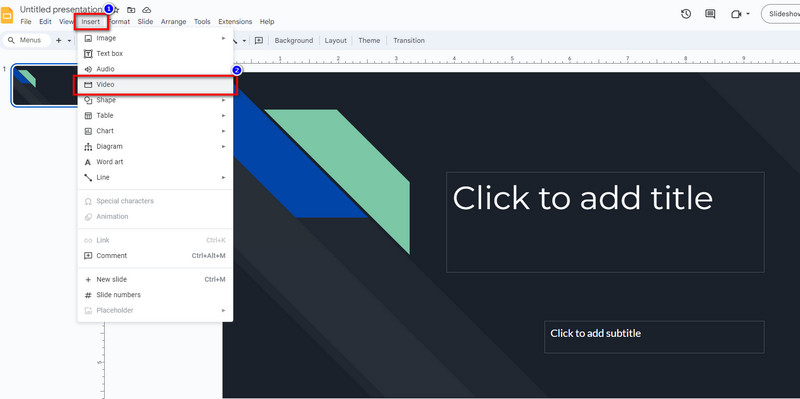The width and height of the screenshot is (800, 399).
Task: Open the File menu
Action: tap(26, 21)
